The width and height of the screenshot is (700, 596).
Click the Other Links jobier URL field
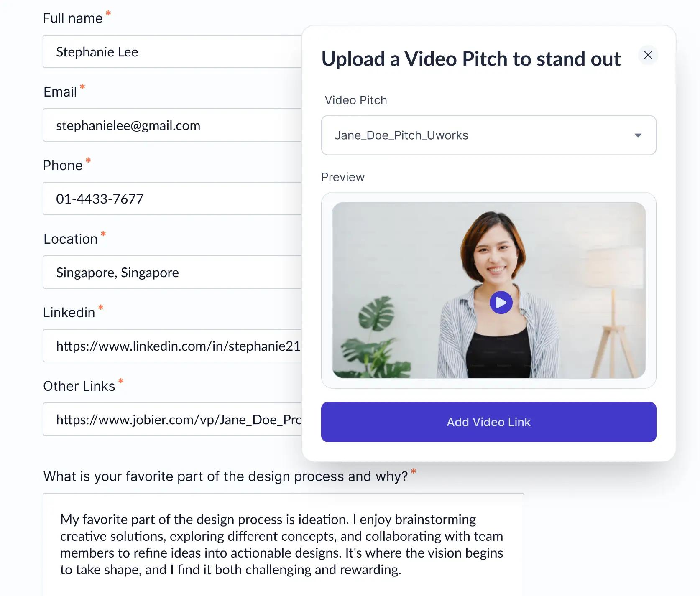tap(172, 419)
